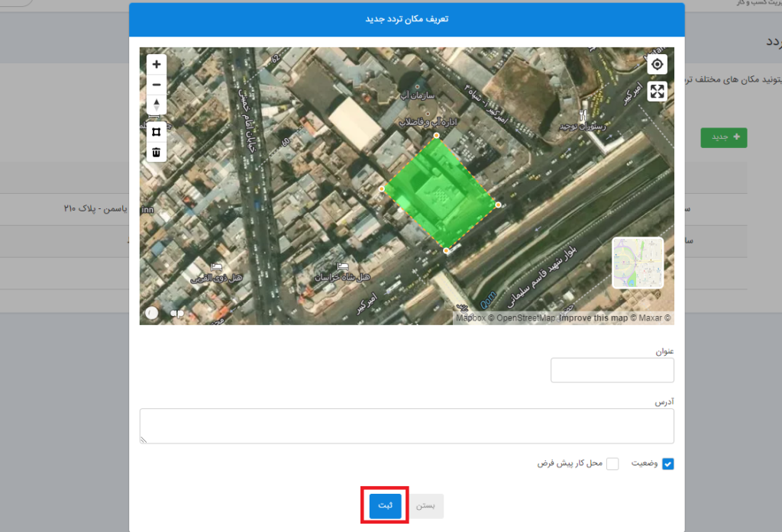Open the OpenStreetMap attribution link
782x532 pixels.
tap(525, 318)
